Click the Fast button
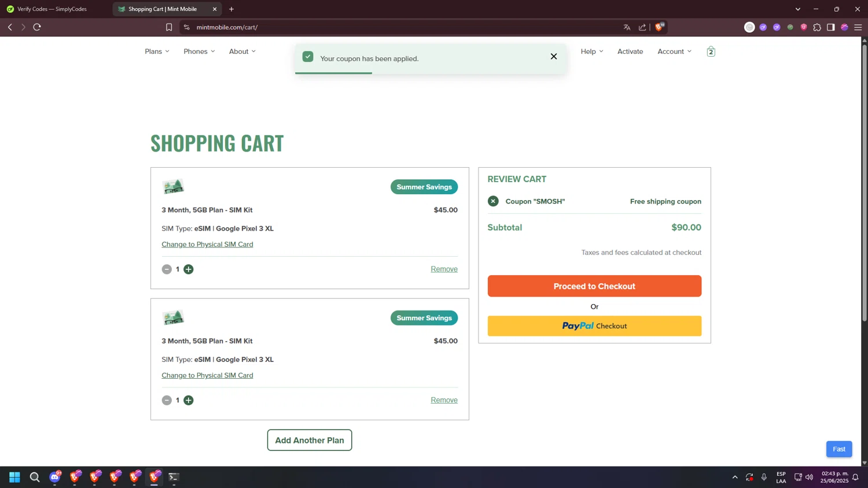Viewport: 868px width, 488px height. click(x=839, y=449)
